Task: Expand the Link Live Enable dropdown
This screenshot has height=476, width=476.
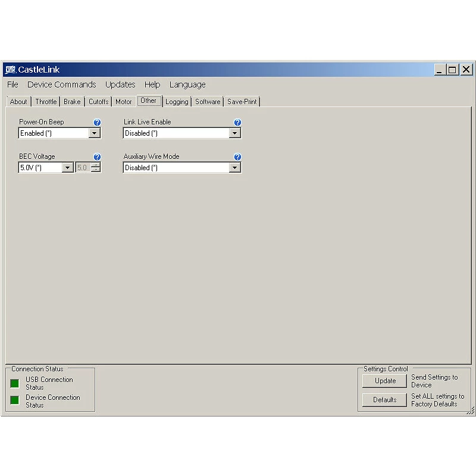Action: [234, 133]
